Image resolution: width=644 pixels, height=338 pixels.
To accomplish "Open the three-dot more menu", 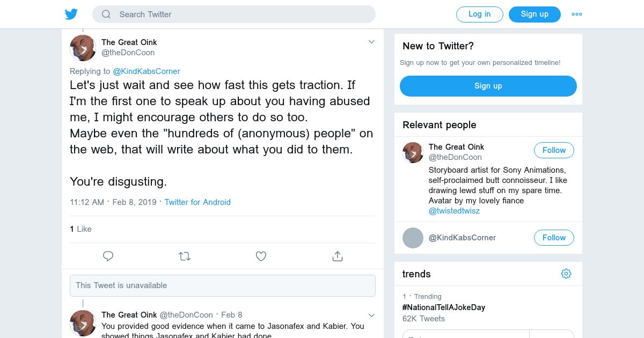I will 577,14.
